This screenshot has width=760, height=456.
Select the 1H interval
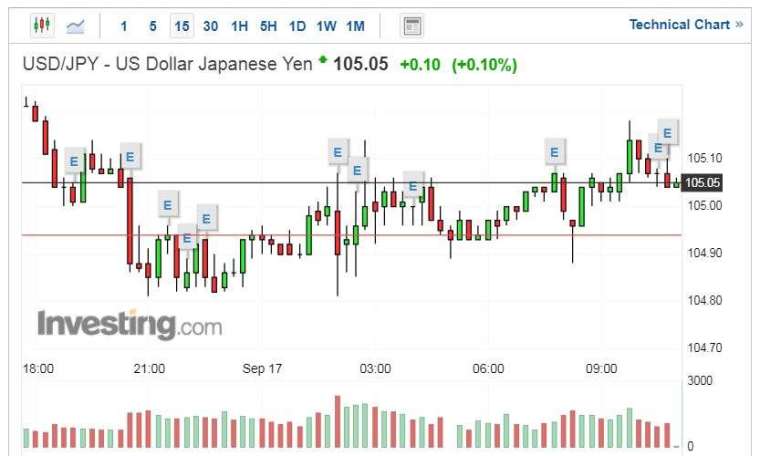tap(239, 26)
